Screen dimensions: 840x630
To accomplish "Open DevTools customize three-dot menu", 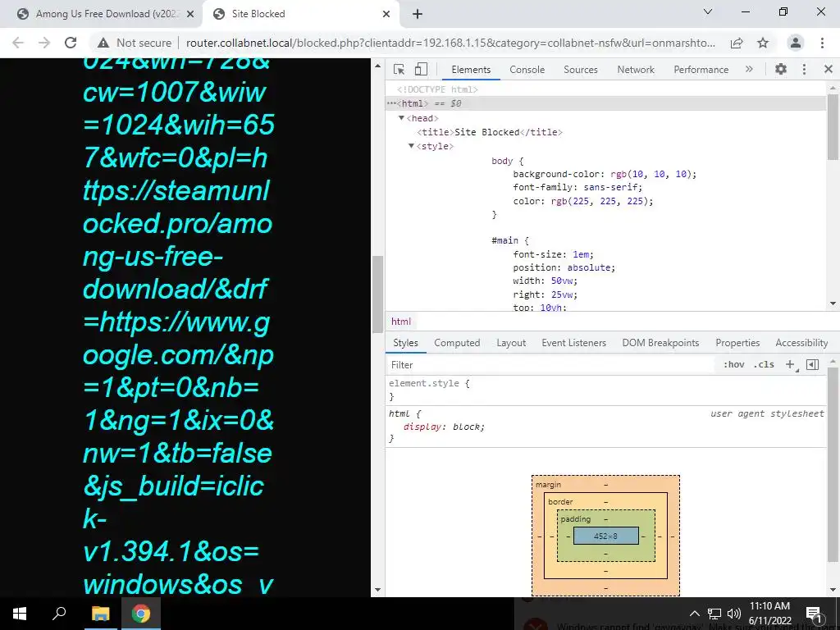I will point(804,69).
